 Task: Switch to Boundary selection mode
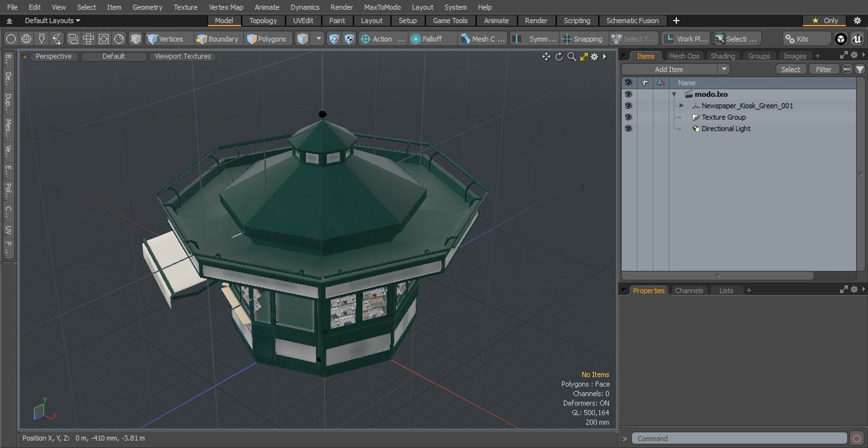217,39
